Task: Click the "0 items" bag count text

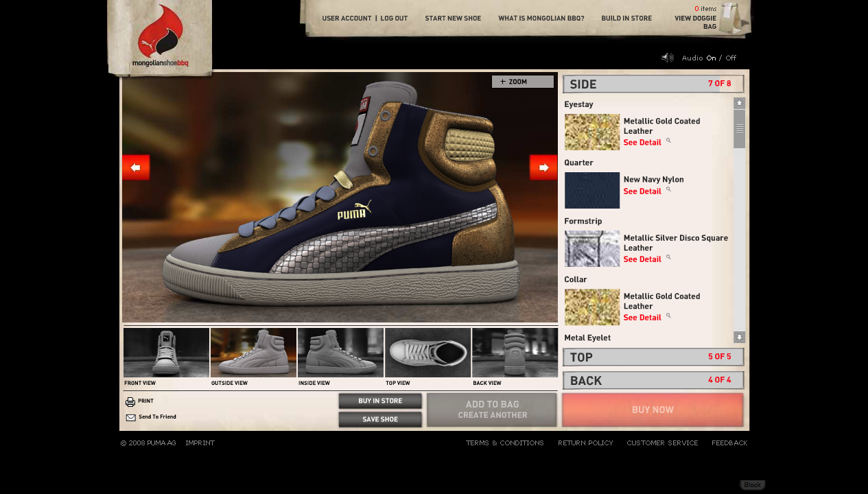Action: click(x=705, y=9)
